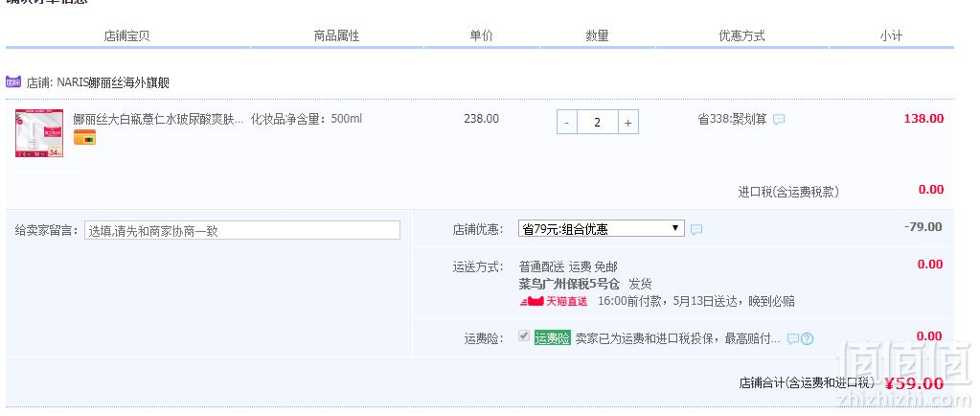
Task: Increase product quantity with plus button
Action: (x=628, y=123)
